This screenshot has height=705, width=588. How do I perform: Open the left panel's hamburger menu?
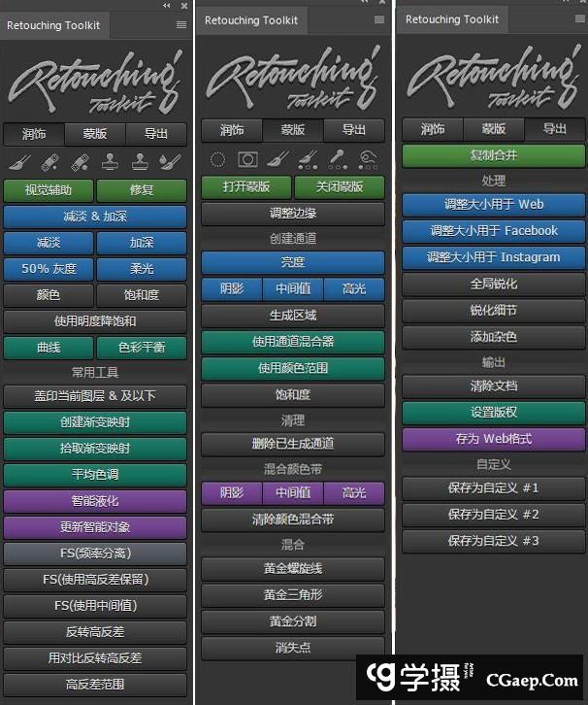click(x=180, y=25)
